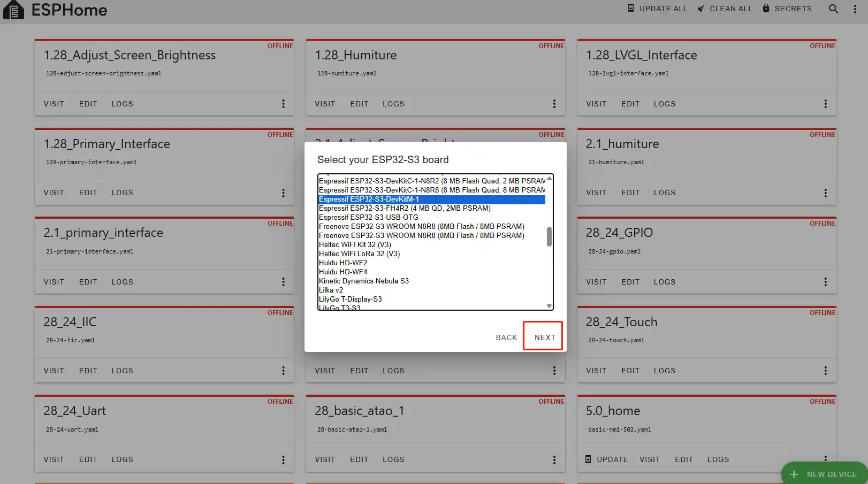Click the ESPHome logo icon
The image size is (868, 484).
point(13,10)
